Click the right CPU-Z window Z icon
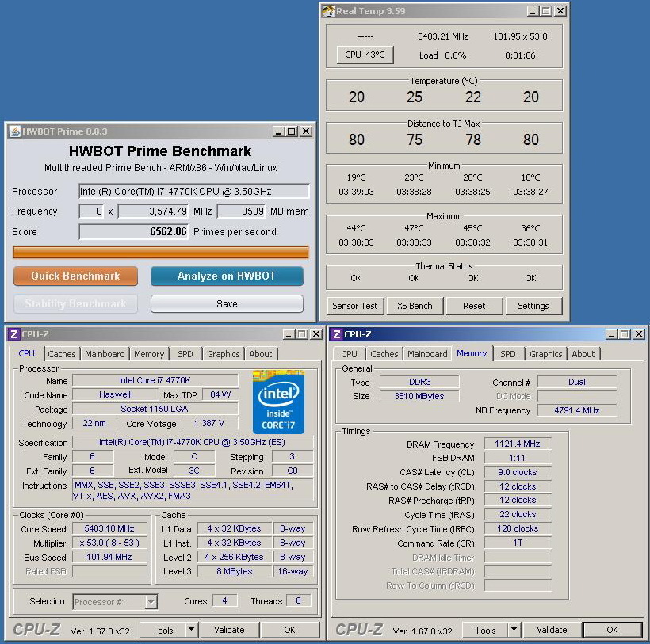650x644 pixels. click(x=336, y=334)
